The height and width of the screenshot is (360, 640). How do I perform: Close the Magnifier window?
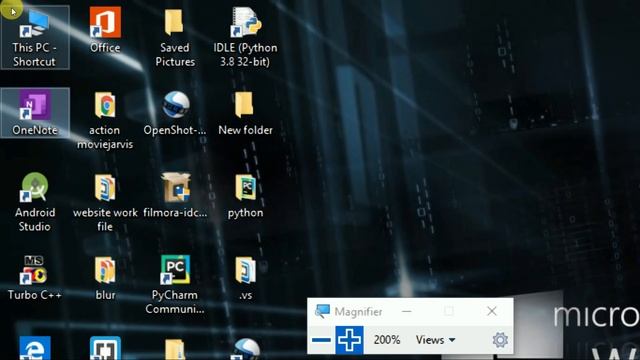click(491, 311)
